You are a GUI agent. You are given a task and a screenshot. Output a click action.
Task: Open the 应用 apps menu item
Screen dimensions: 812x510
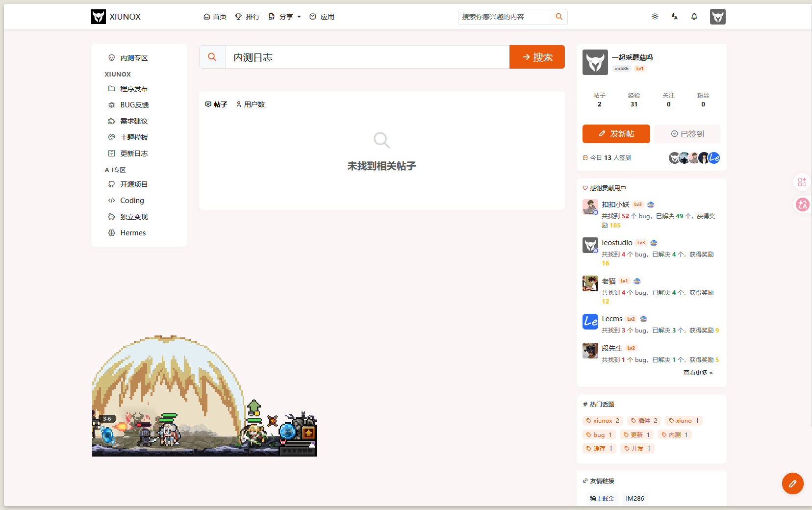(x=322, y=17)
